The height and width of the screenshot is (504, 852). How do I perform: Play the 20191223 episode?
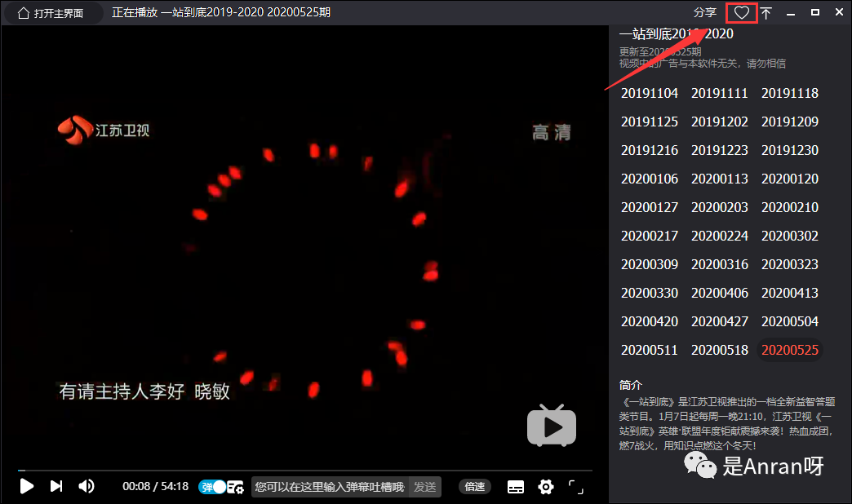pos(720,150)
